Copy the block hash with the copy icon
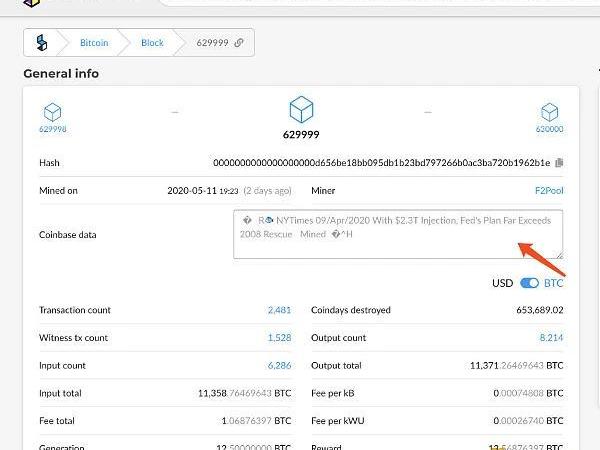The image size is (600, 450). pos(559,163)
